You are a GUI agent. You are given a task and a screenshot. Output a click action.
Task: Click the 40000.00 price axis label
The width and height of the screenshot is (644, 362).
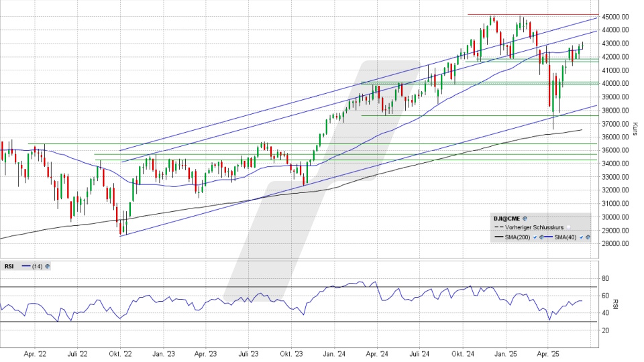coord(615,83)
